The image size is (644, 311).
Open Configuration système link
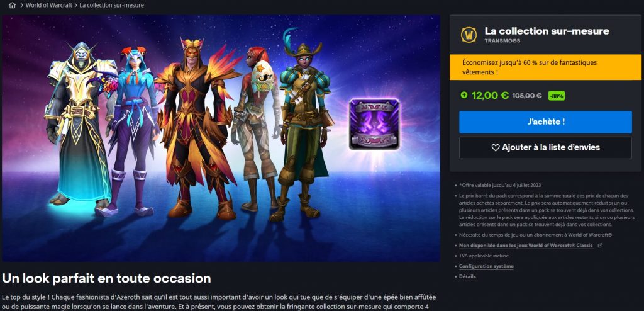tap(486, 266)
